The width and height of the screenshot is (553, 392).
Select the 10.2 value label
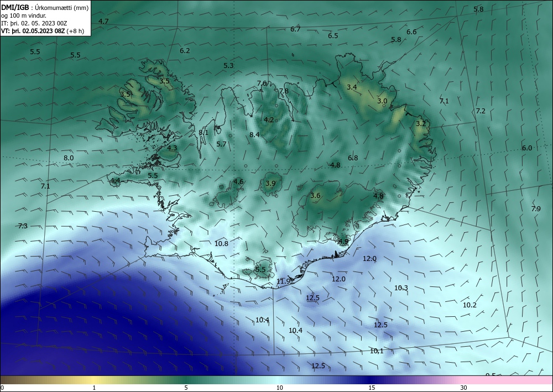(469, 305)
